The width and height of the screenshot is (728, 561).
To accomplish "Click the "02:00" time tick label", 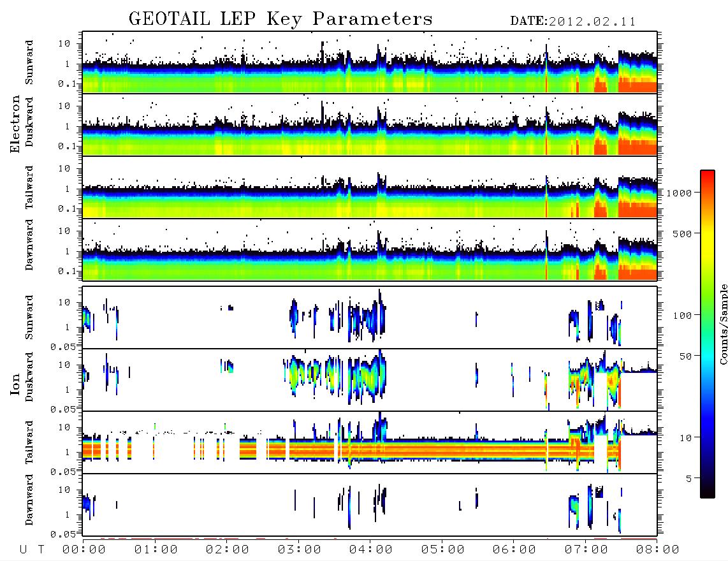I will click(x=228, y=550).
